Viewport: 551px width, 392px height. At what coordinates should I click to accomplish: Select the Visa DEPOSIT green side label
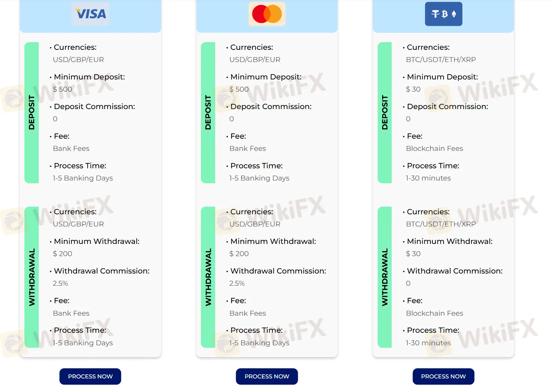click(x=32, y=113)
